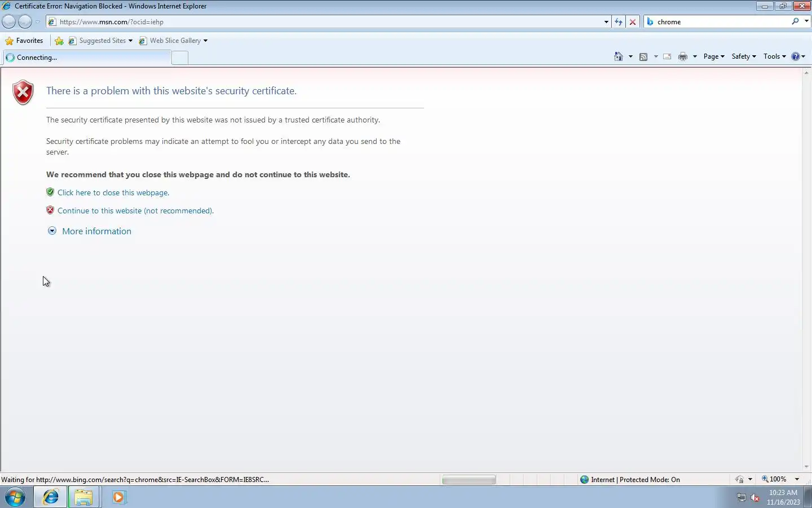Click the Refresh button beside address bar
The height and width of the screenshot is (508, 812).
[x=619, y=22]
